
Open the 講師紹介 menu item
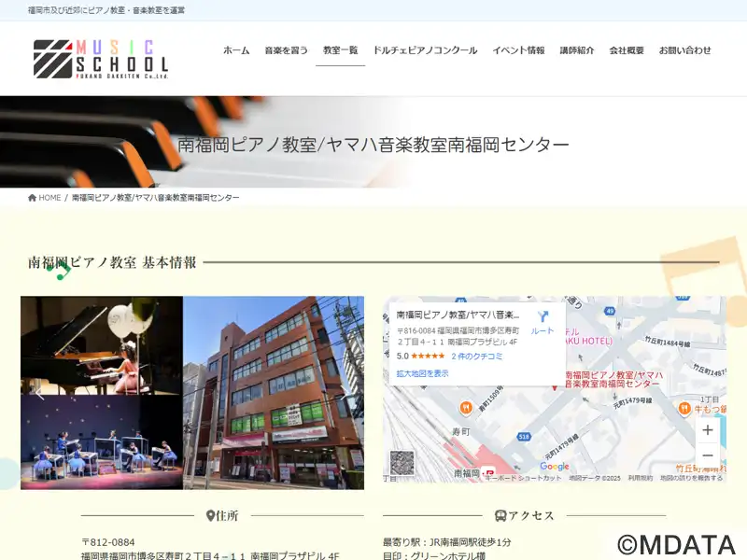[577, 50]
